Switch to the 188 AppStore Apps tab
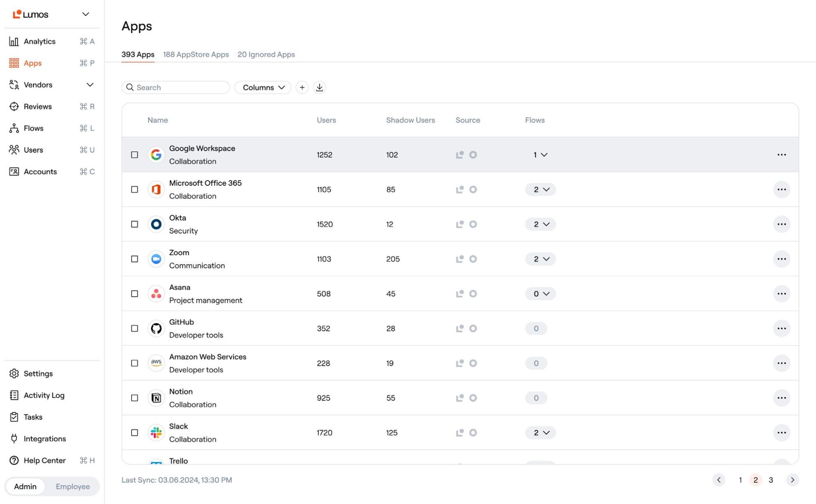 point(196,54)
